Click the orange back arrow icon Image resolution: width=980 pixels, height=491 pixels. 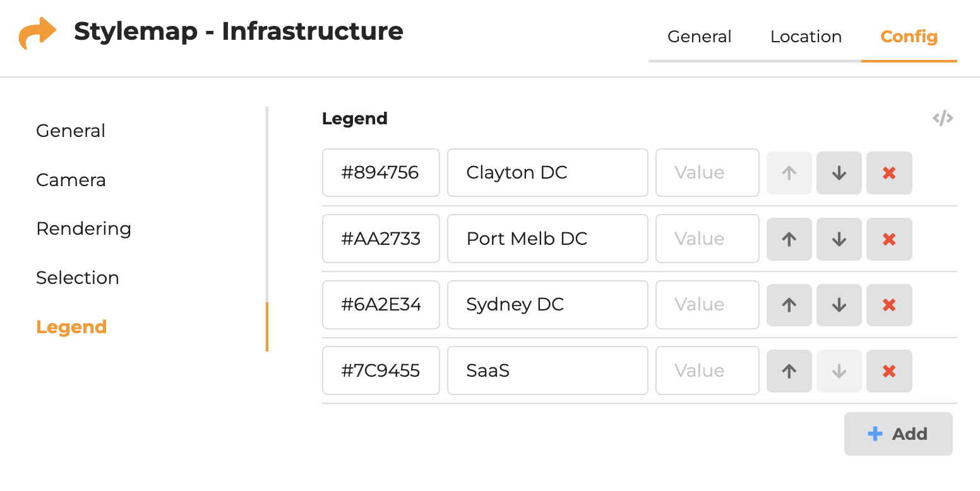(x=37, y=33)
